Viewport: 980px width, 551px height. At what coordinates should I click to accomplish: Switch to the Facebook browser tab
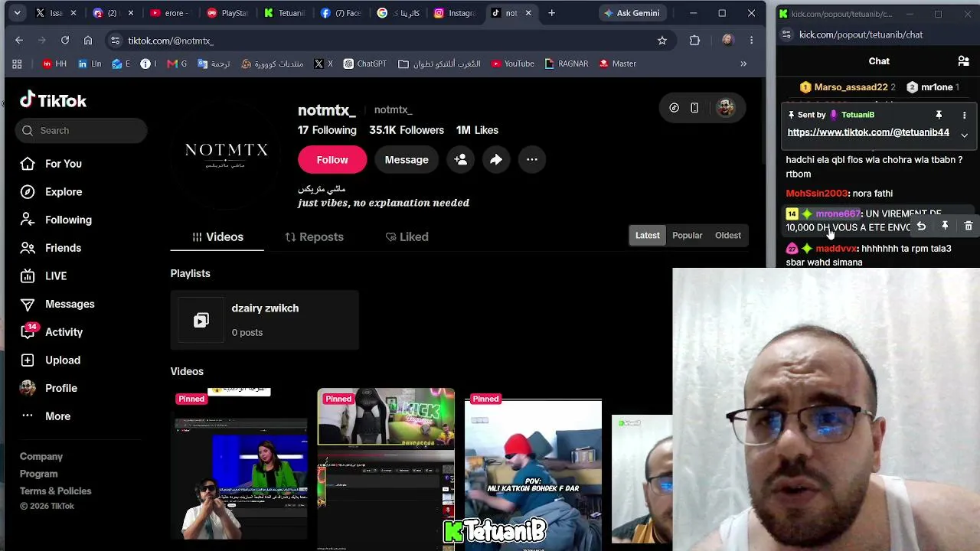coord(341,13)
